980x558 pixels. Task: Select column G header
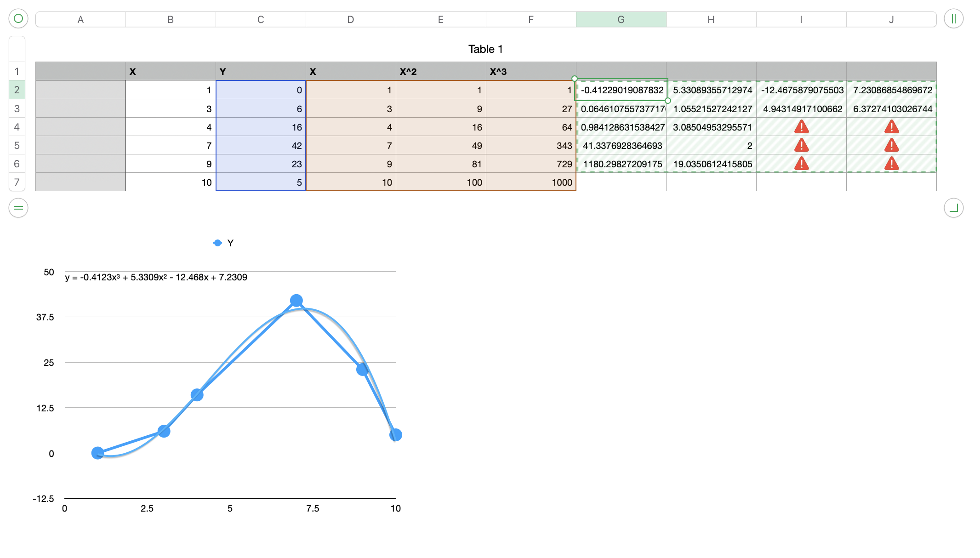[x=621, y=19]
